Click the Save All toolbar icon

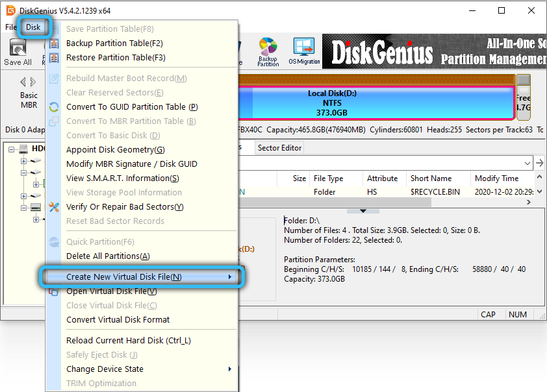(x=18, y=51)
